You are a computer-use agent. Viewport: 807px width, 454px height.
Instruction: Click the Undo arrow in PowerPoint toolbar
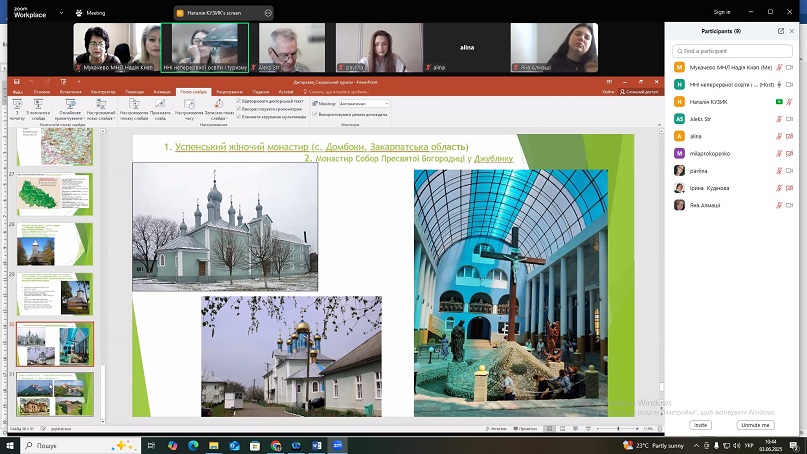(x=32, y=82)
